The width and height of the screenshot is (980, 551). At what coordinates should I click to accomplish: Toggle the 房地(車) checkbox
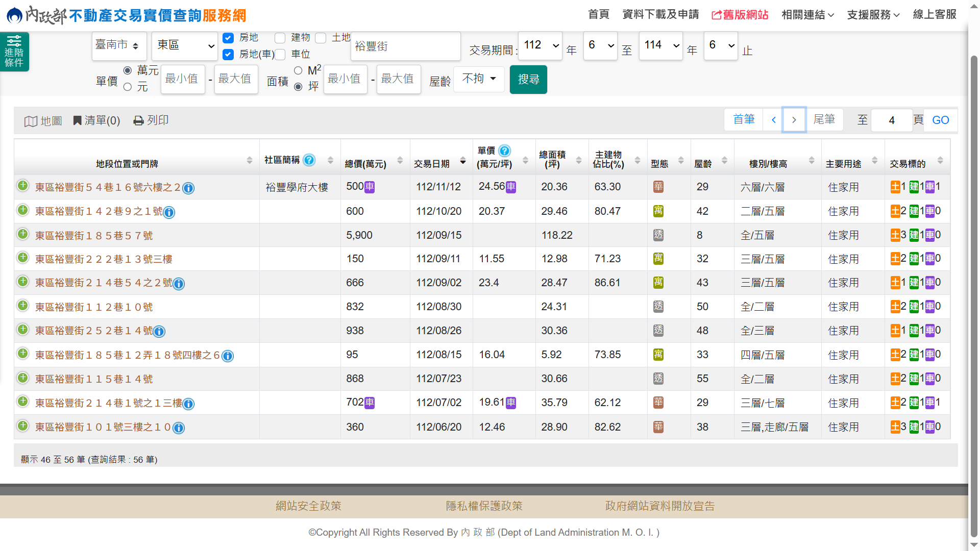click(x=228, y=55)
